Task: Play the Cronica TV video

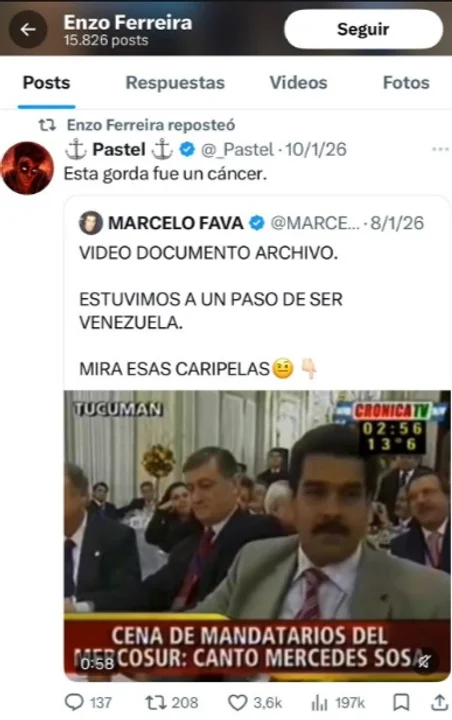Action: pyautogui.click(x=257, y=535)
